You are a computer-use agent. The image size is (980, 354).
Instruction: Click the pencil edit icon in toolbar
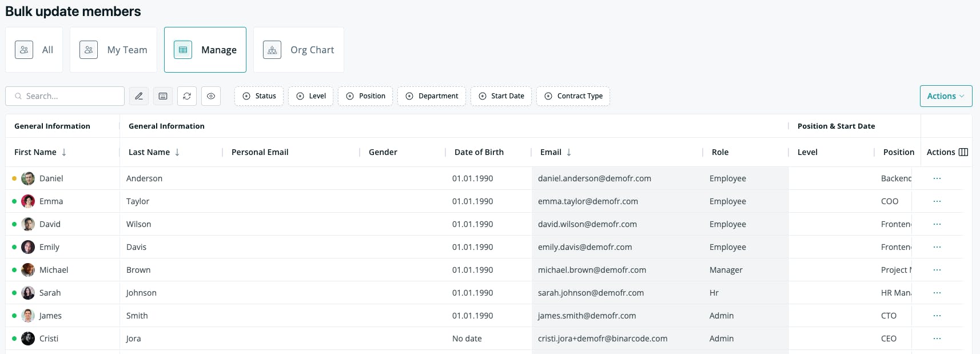139,96
